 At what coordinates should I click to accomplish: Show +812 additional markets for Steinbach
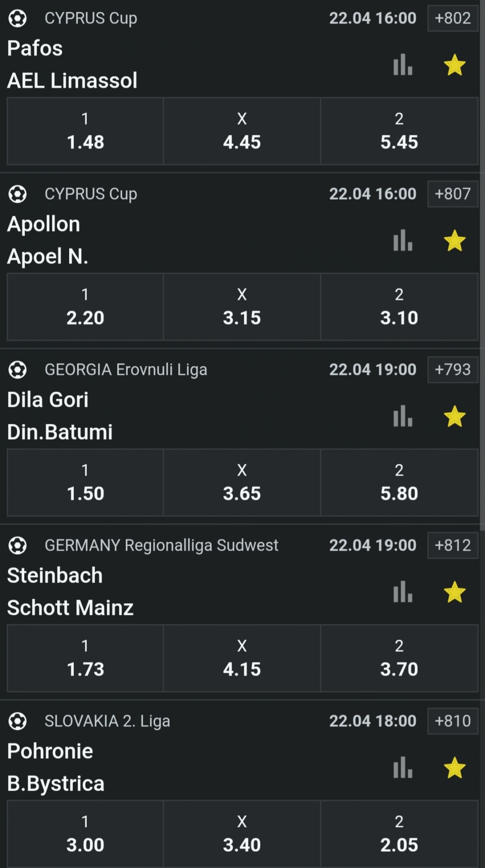point(453,546)
